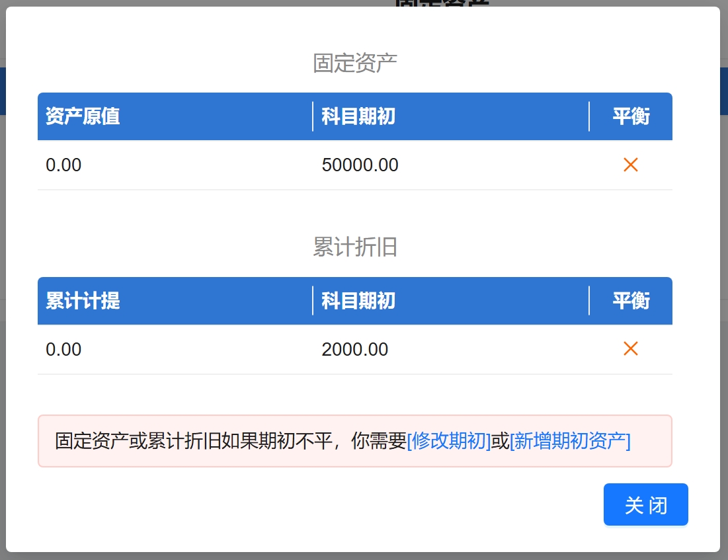The height and width of the screenshot is (560, 728).
Task: Select the 50000.00 cell value
Action: [x=360, y=165]
